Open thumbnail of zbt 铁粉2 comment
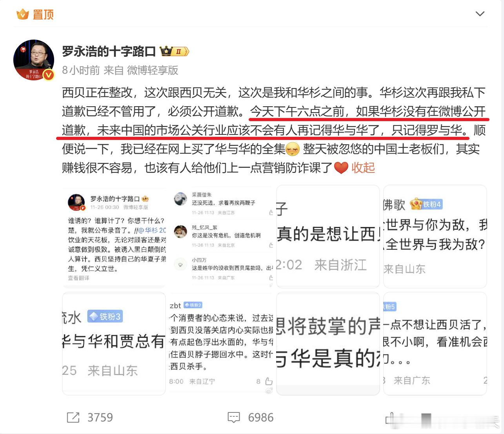This screenshot has height=434, width=504. 221,343
